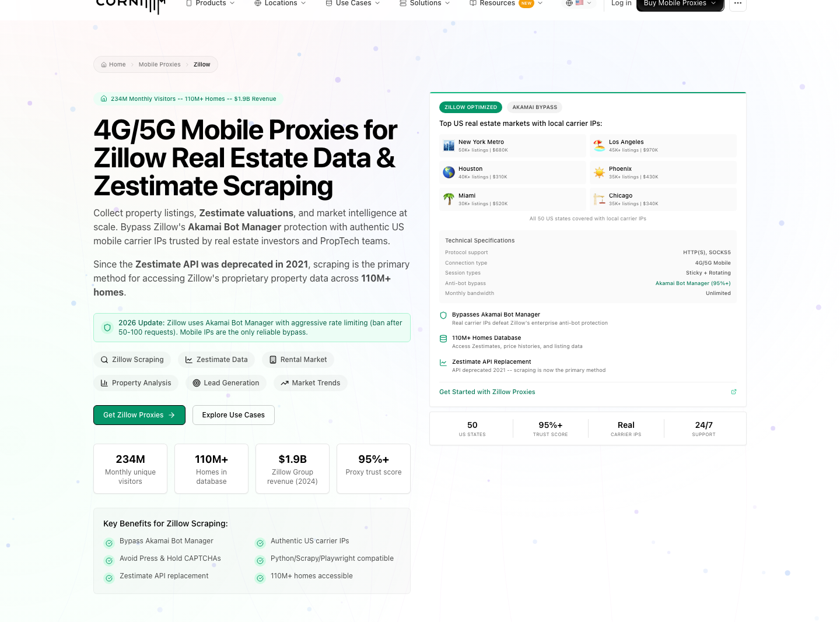Click the 50 US States stat

pos(473,428)
